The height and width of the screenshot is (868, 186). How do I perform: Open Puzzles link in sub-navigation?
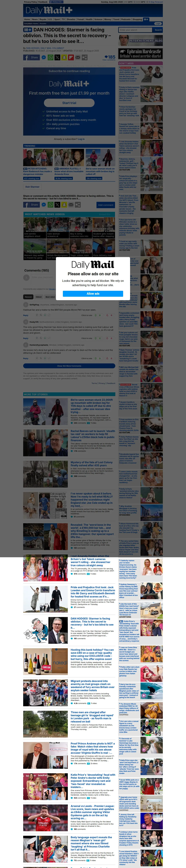[x=43, y=24]
